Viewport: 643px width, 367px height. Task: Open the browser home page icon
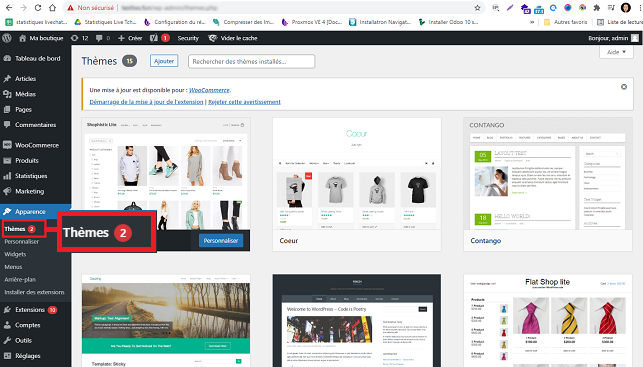tap(52, 8)
